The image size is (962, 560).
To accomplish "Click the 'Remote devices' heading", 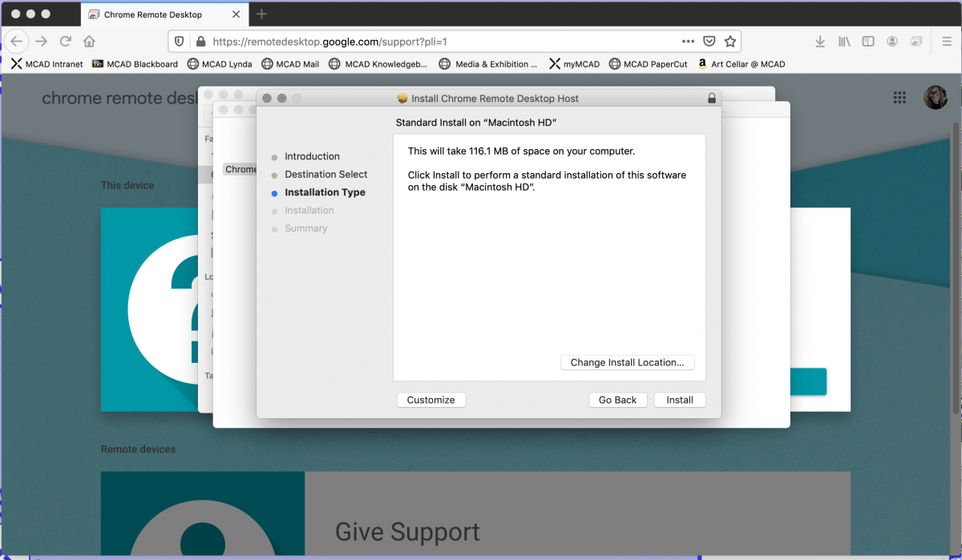I will [138, 449].
